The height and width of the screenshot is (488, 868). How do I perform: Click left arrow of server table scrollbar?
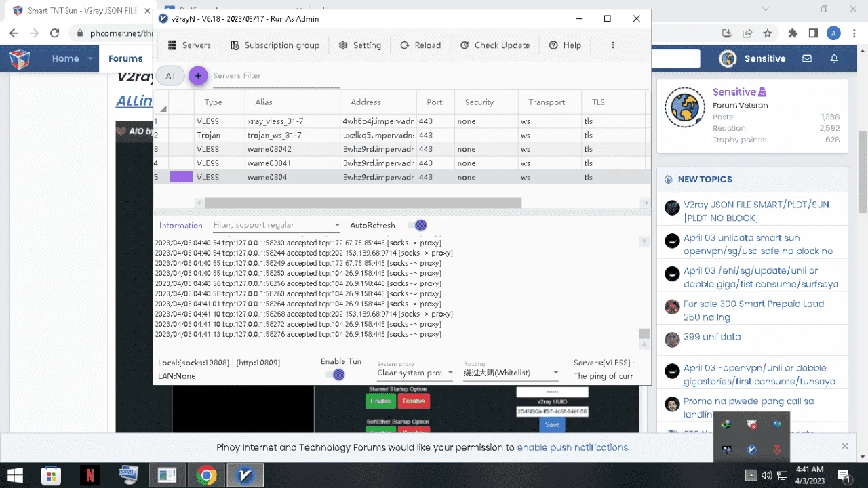tap(199, 203)
